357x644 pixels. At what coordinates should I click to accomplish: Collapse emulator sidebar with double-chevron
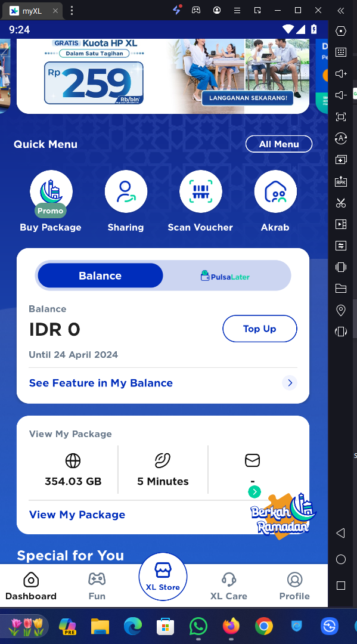340,10
